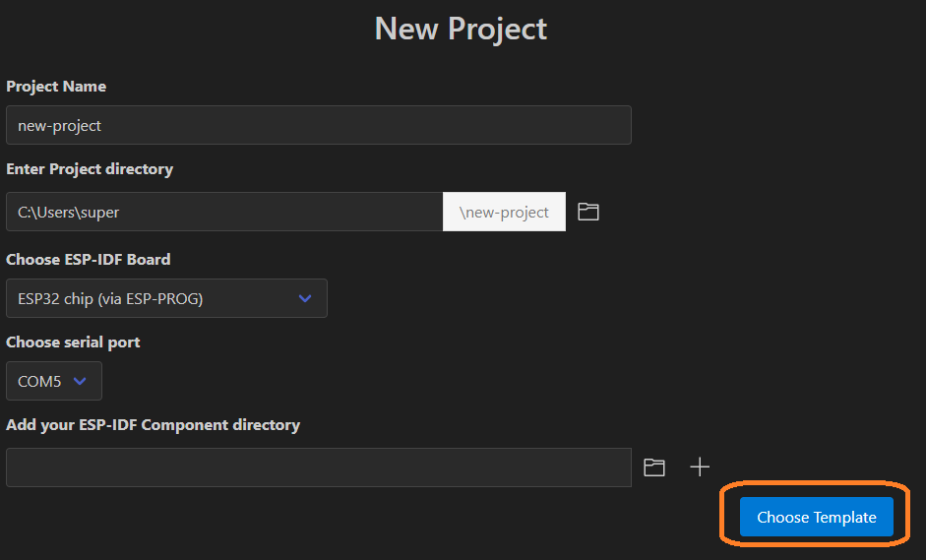The image size is (926, 560).
Task: Click the Project Name label
Action: (56, 87)
